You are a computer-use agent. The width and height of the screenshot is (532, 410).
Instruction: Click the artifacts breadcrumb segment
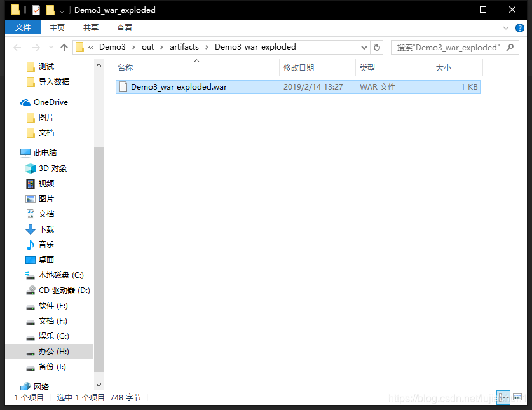[x=184, y=47]
